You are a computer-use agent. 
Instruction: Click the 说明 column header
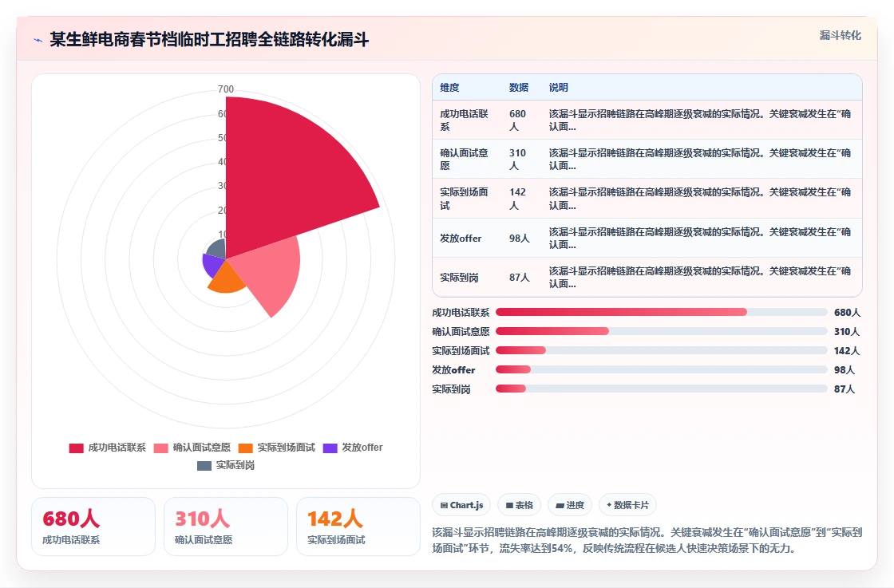[x=558, y=88]
